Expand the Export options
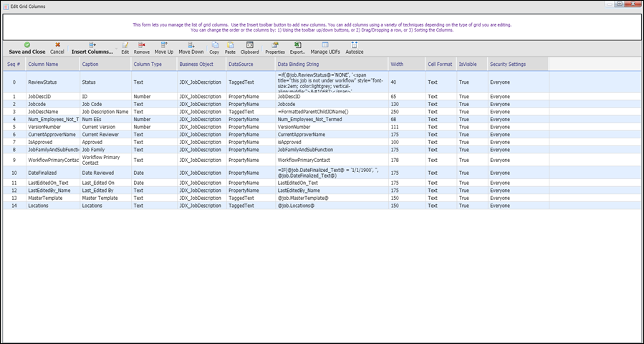This screenshot has height=344, width=644. (297, 45)
